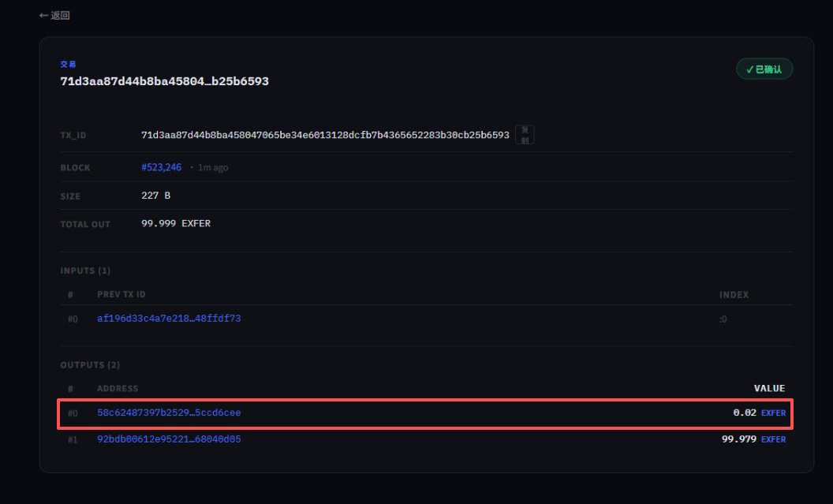Click the 1m ago timestamp
833x504 pixels.
213,167
